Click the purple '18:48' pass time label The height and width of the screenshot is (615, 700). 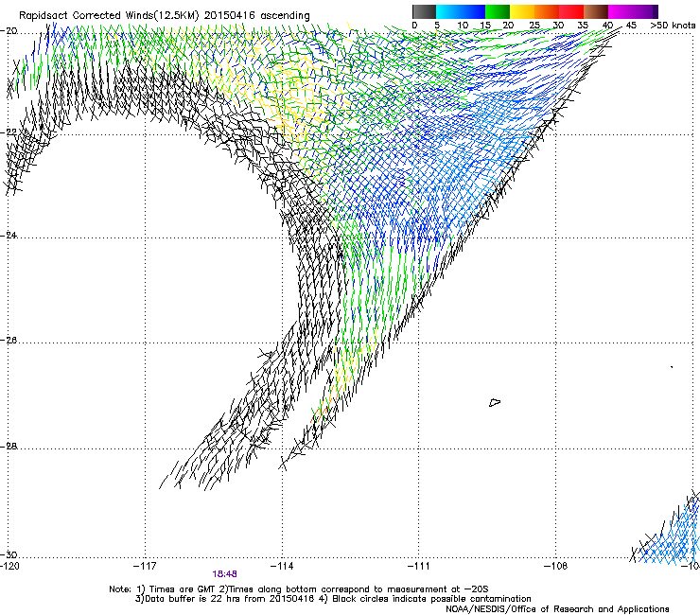click(224, 574)
